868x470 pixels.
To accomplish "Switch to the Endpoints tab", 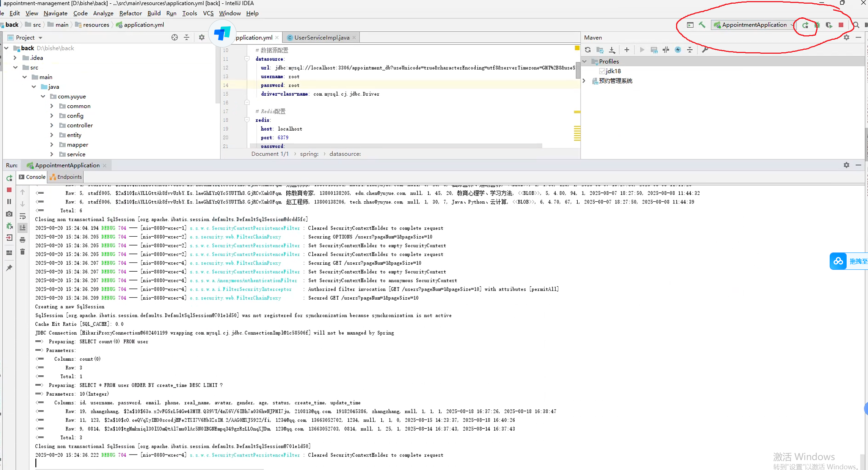I will 66,177.
